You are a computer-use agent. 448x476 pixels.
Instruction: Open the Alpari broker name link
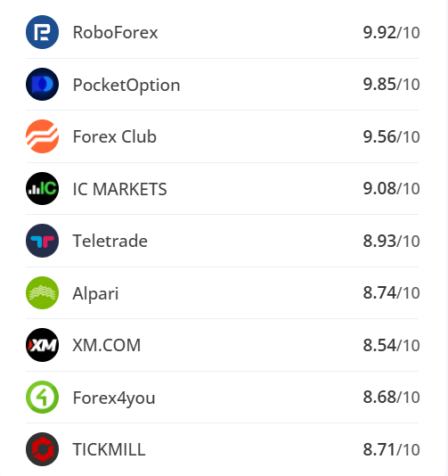click(95, 294)
